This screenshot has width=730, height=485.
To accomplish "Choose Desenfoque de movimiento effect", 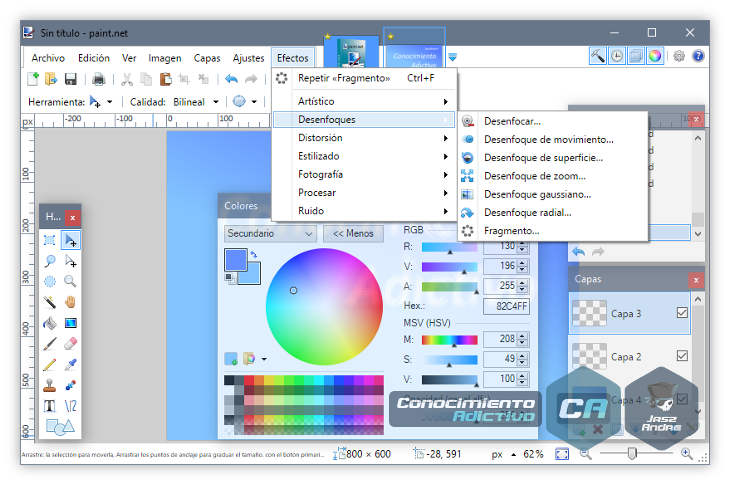I will (x=553, y=140).
